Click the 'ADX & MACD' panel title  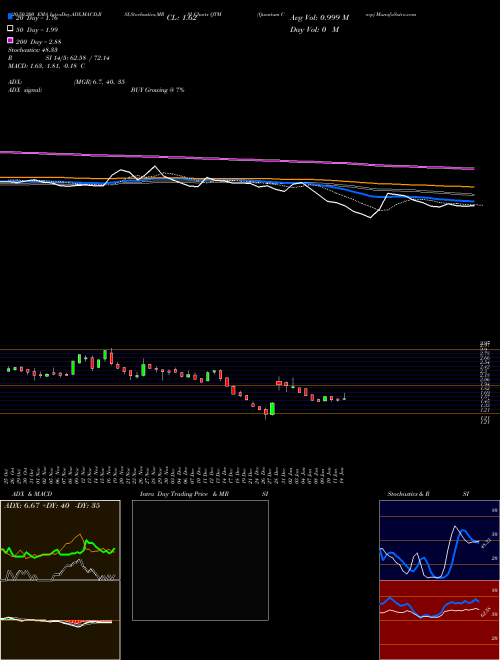[x=32, y=494]
